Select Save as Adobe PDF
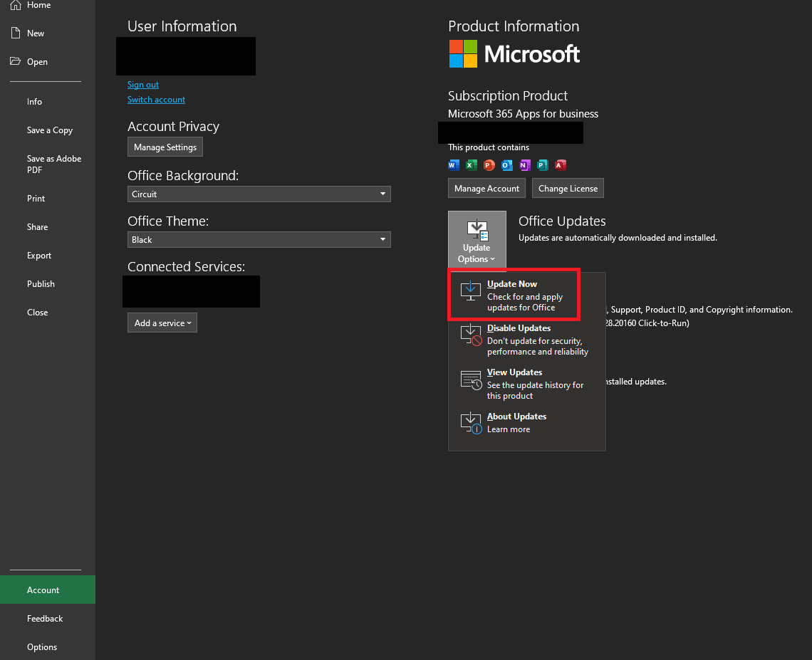 coord(48,164)
